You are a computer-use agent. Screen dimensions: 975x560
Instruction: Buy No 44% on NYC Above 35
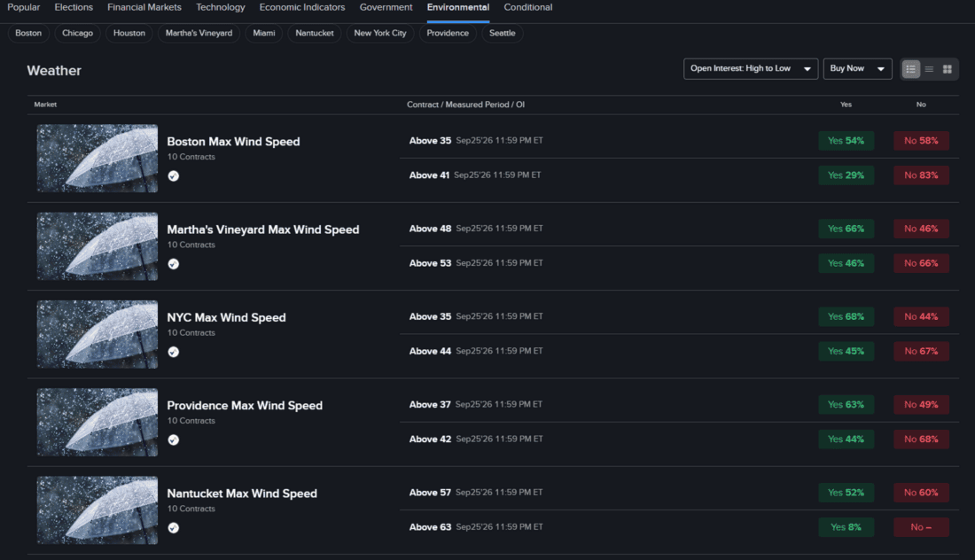pyautogui.click(x=921, y=316)
